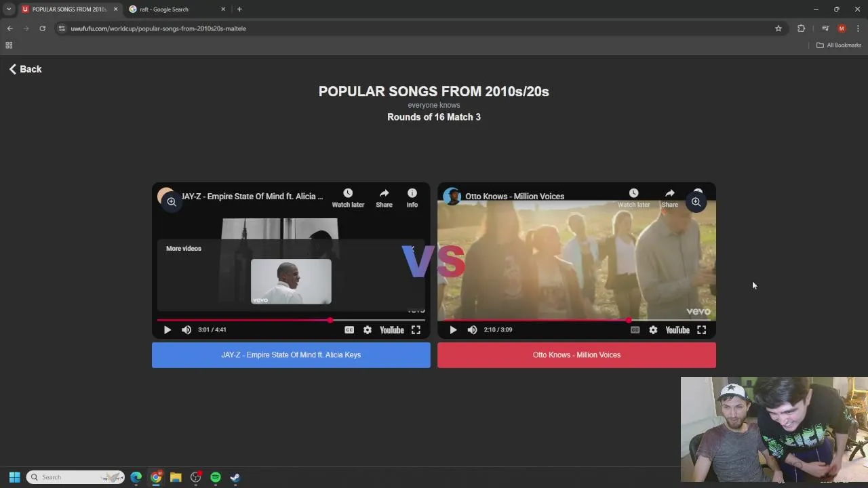Screen dimensions: 868x488
Task: Mute the JAY-Z video volume
Action: pos(186,330)
